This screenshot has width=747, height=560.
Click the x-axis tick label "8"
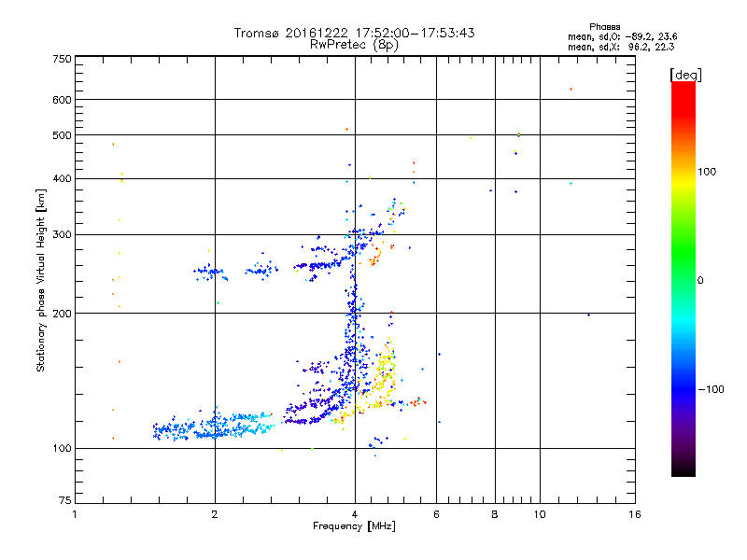(495, 514)
